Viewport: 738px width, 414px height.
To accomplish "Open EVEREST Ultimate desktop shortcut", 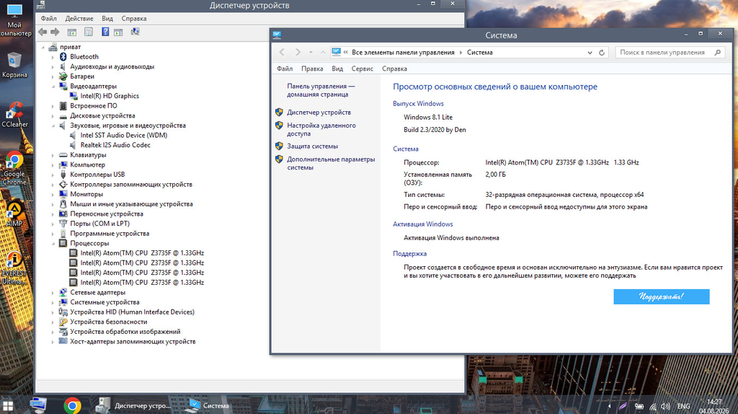I will (14, 268).
